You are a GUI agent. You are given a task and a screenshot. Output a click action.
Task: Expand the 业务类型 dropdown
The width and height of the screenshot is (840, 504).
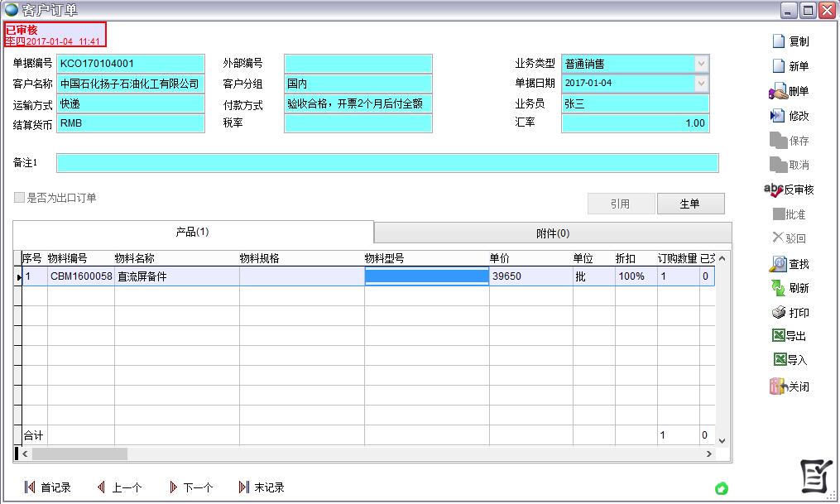702,64
